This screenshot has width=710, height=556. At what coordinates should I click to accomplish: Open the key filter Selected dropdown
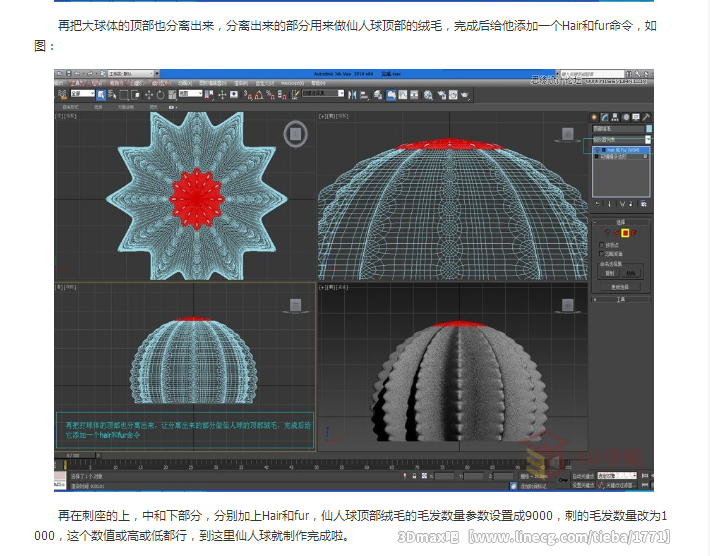617,475
